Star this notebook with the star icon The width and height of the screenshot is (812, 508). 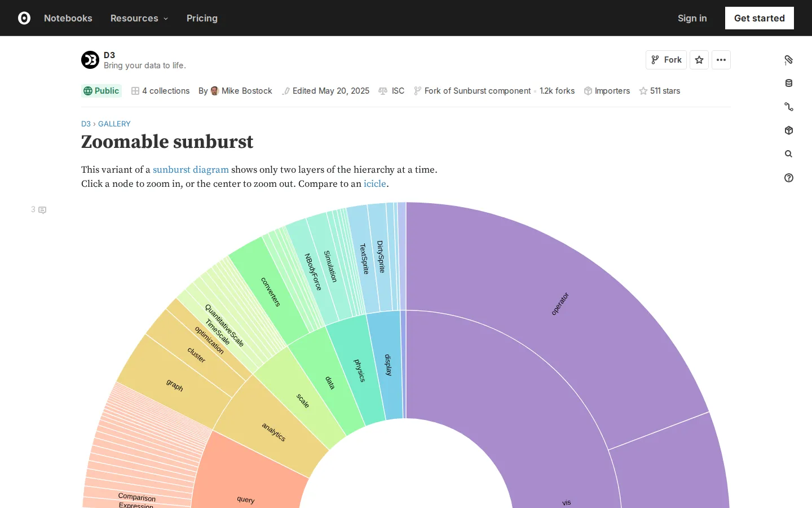(x=699, y=60)
